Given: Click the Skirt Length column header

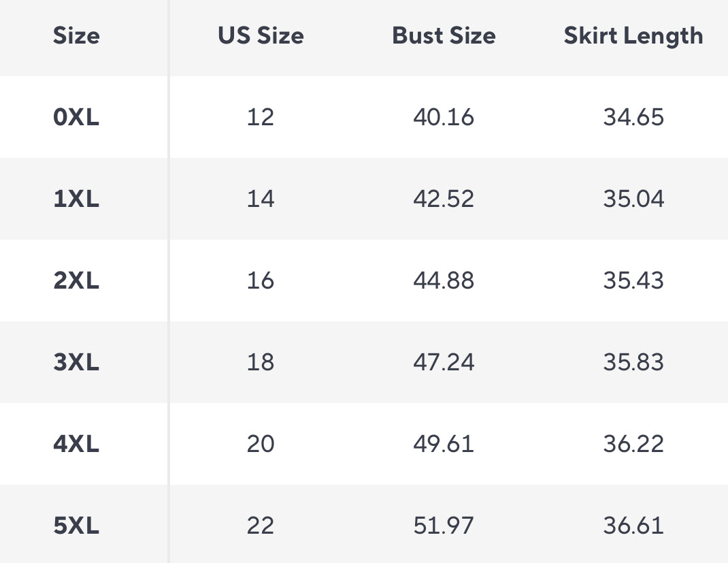Looking at the screenshot, I should pos(633,36).
